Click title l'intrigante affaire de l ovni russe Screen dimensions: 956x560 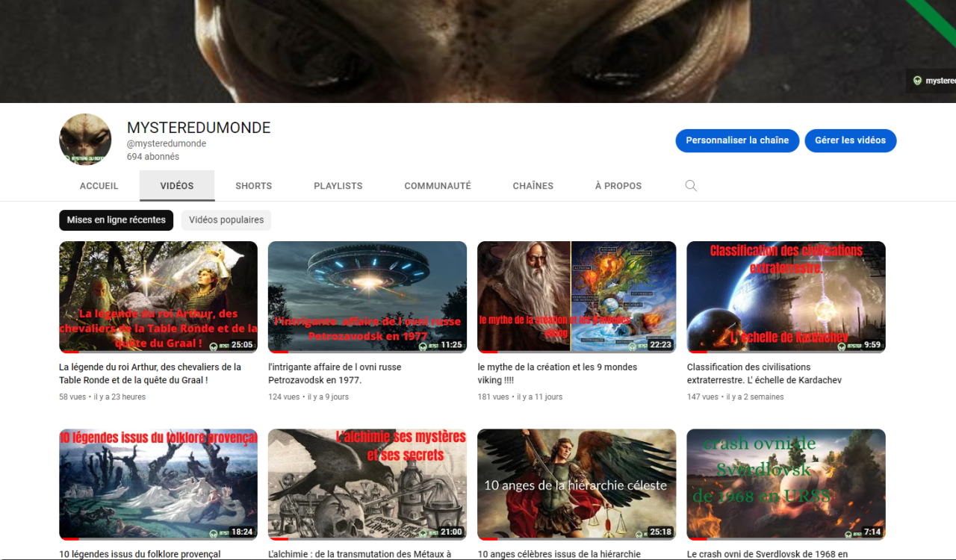click(x=335, y=373)
